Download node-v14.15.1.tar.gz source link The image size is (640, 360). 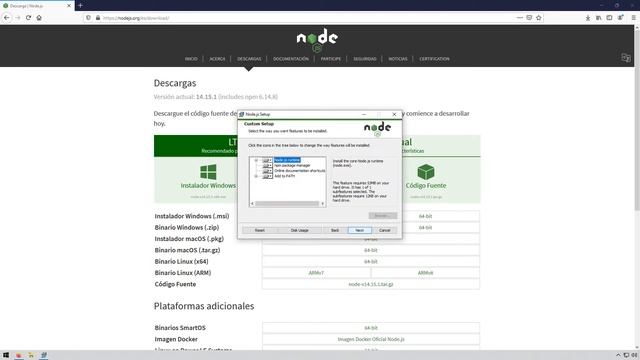tap(371, 284)
